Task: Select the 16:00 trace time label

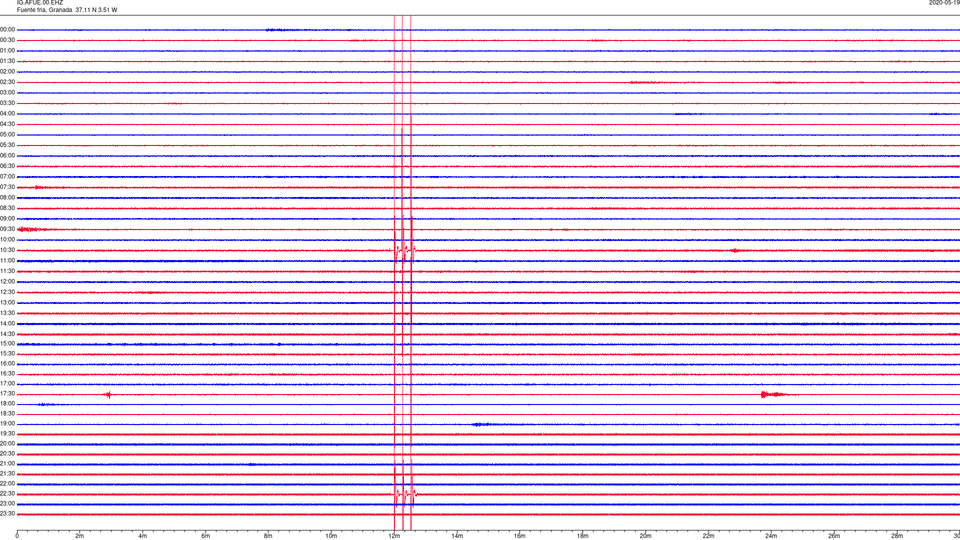Action: pyautogui.click(x=8, y=364)
